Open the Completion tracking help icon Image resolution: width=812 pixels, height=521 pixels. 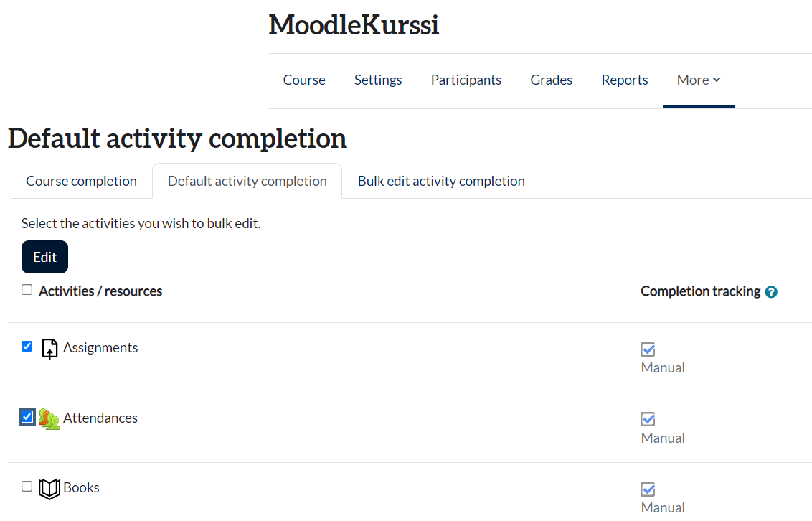tap(771, 292)
